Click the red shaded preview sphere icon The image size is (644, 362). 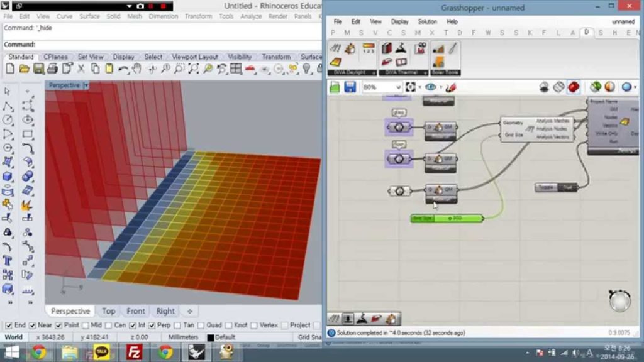pyautogui.click(x=573, y=87)
